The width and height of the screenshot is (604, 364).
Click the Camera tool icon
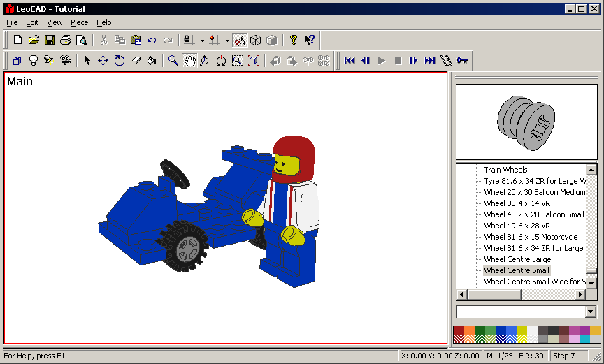point(66,61)
